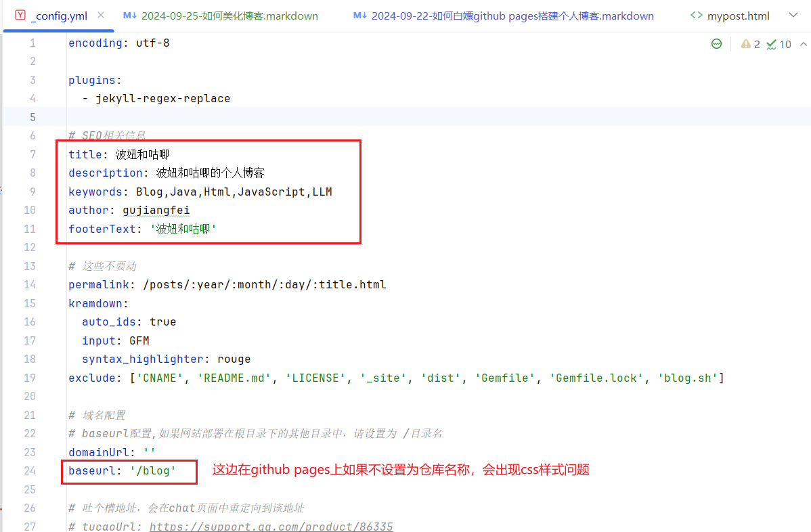Click up arrow beside the typo count
The image size is (811, 532).
[804, 44]
